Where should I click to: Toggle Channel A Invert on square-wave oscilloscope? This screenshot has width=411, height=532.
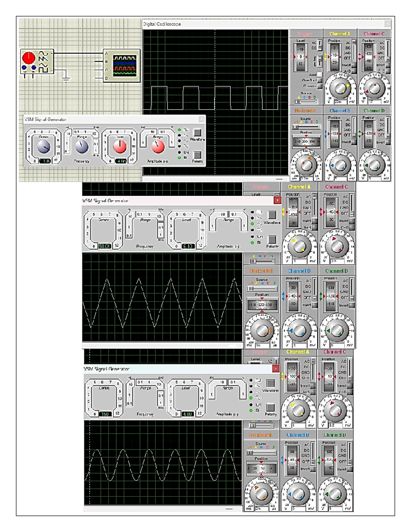[x=354, y=65]
